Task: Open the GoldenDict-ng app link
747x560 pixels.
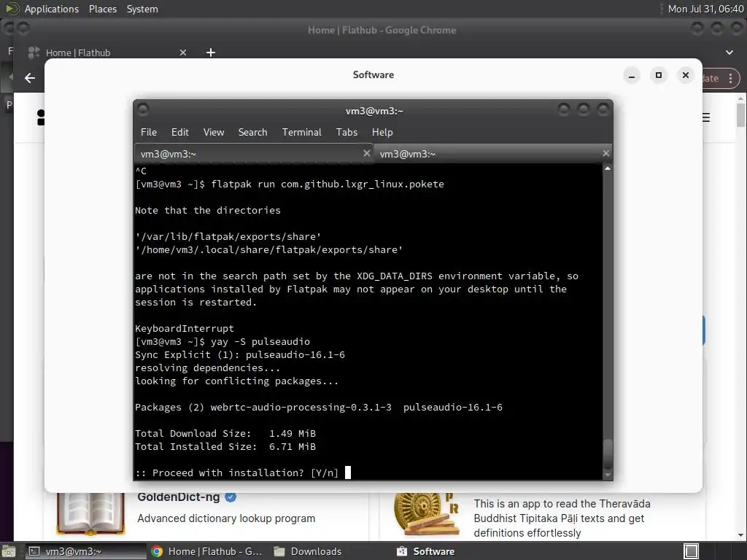Action: point(178,497)
